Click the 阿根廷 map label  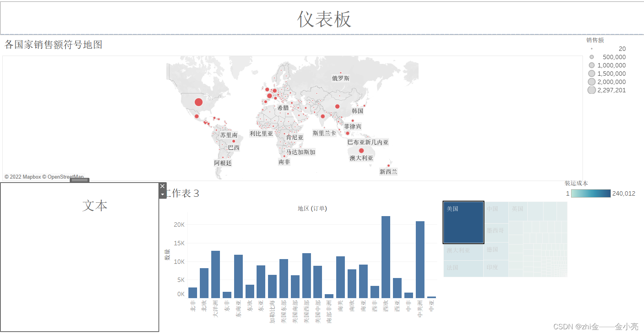coord(223,163)
